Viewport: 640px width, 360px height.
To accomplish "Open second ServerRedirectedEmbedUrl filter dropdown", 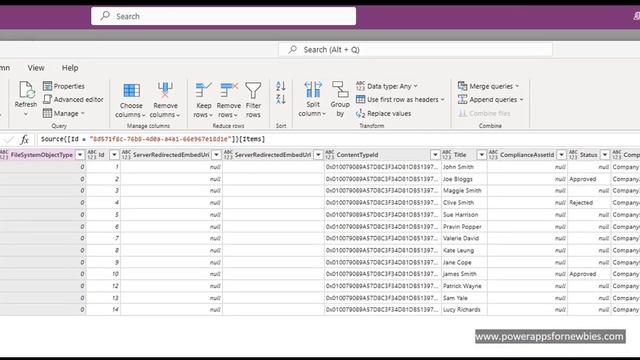I will (318, 155).
